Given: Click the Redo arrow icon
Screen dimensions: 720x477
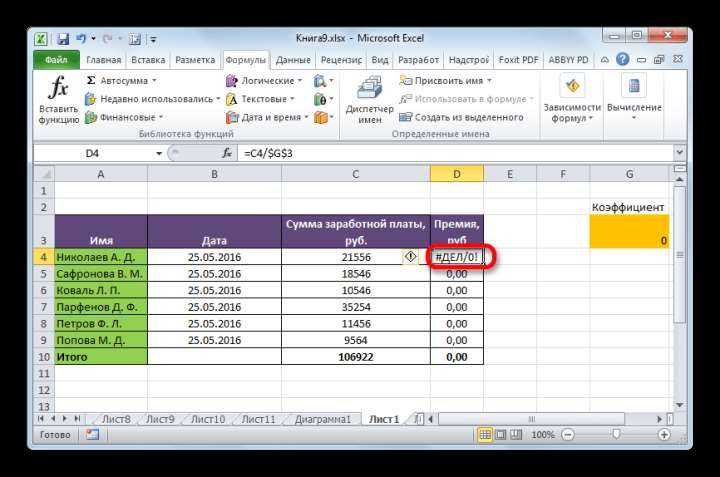Looking at the screenshot, I should [x=108, y=39].
